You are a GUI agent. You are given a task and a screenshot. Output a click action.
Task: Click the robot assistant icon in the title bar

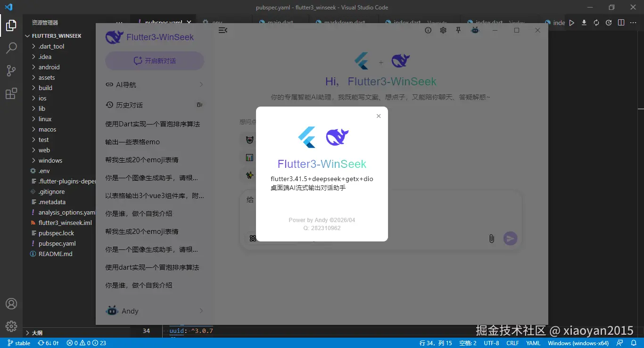coord(475,30)
